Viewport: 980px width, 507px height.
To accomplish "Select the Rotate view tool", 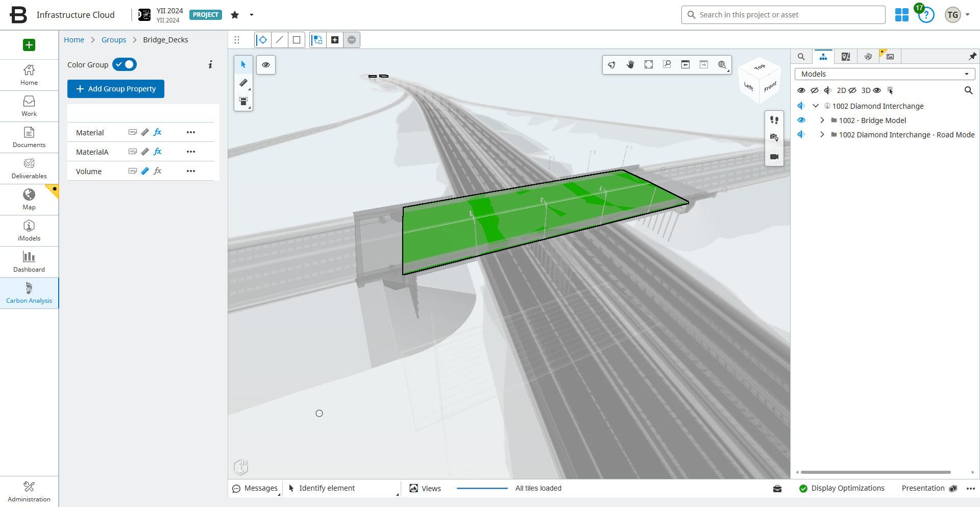I will [x=611, y=64].
